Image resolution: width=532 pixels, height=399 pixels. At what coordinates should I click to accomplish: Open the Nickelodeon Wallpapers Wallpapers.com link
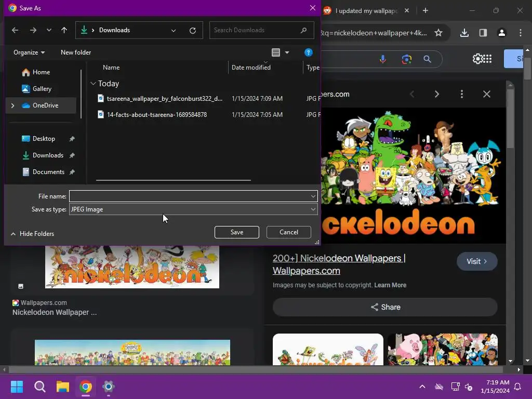tap(339, 264)
